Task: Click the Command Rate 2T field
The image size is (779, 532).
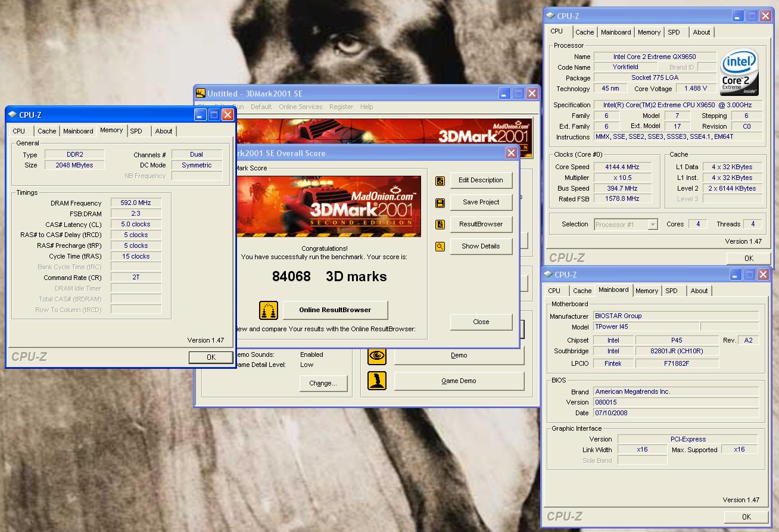Action: coord(136,278)
